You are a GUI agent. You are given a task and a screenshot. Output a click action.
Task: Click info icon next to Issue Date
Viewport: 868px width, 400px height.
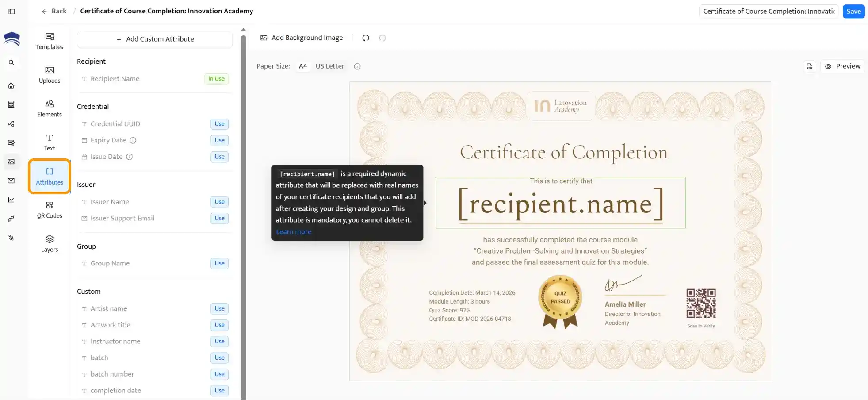130,157
